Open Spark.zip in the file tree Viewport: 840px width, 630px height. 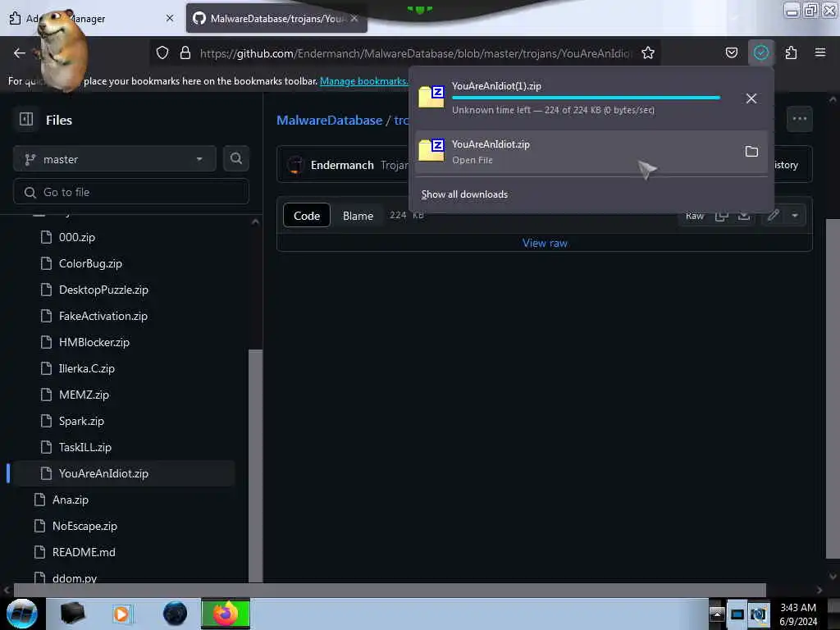(x=81, y=421)
